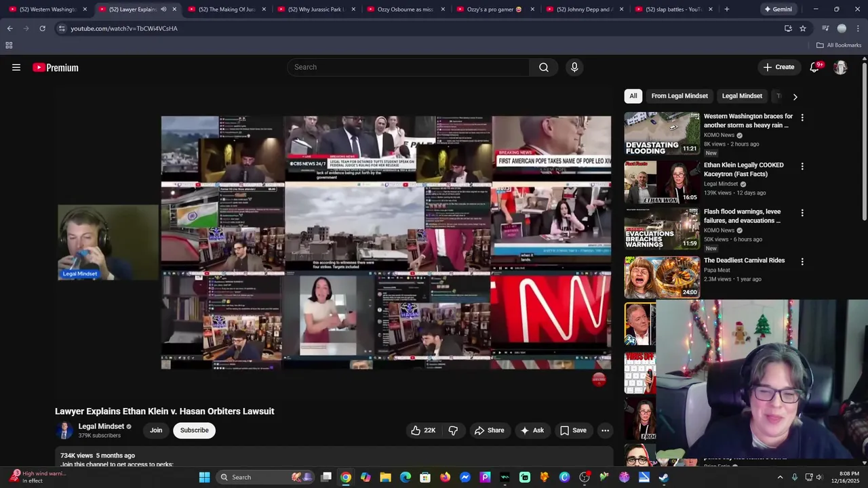Click the search magnifier button
868x488 pixels.
click(x=544, y=67)
